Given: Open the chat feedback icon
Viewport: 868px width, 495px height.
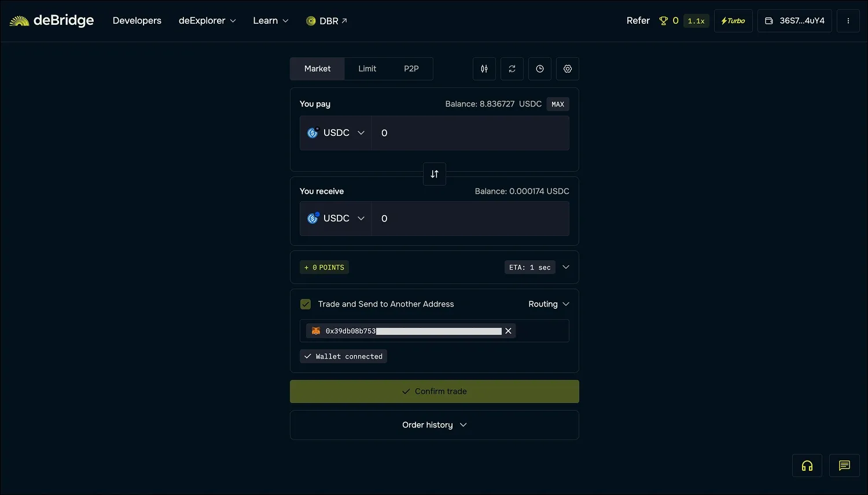Looking at the screenshot, I should (844, 466).
